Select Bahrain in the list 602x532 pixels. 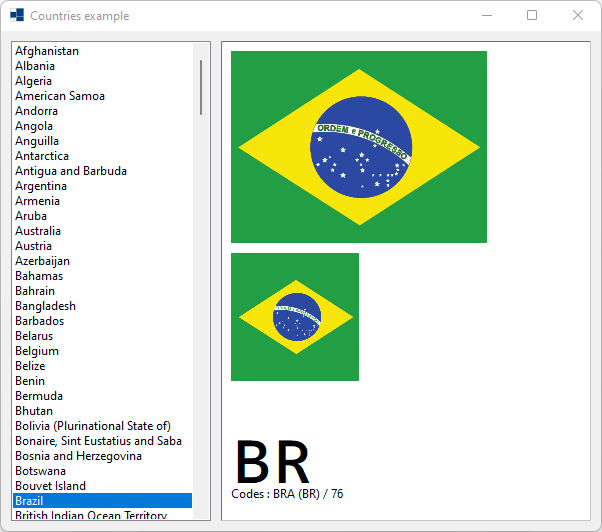(x=103, y=291)
